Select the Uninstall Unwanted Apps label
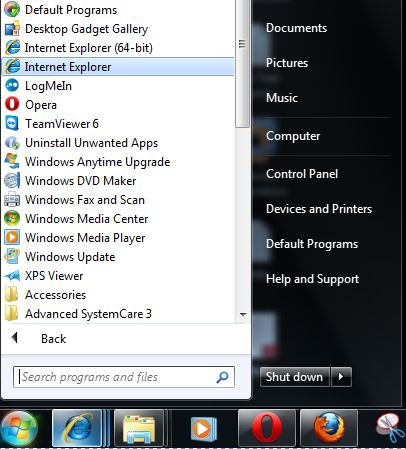The image size is (406, 449). pyautogui.click(x=92, y=143)
